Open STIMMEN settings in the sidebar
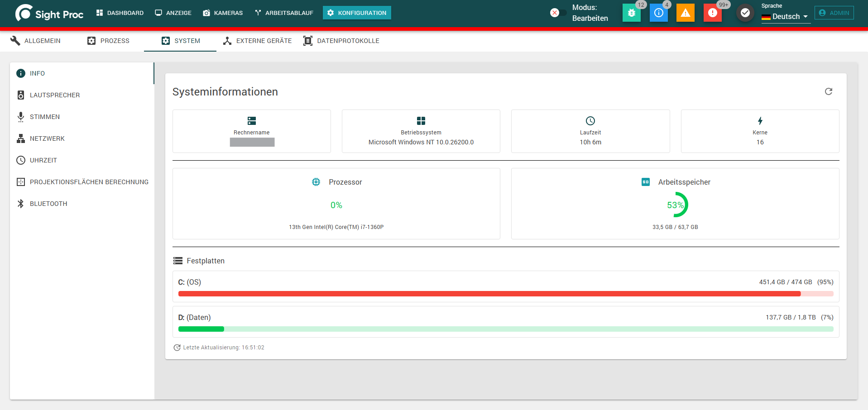Image resolution: width=868 pixels, height=410 pixels. (82, 117)
